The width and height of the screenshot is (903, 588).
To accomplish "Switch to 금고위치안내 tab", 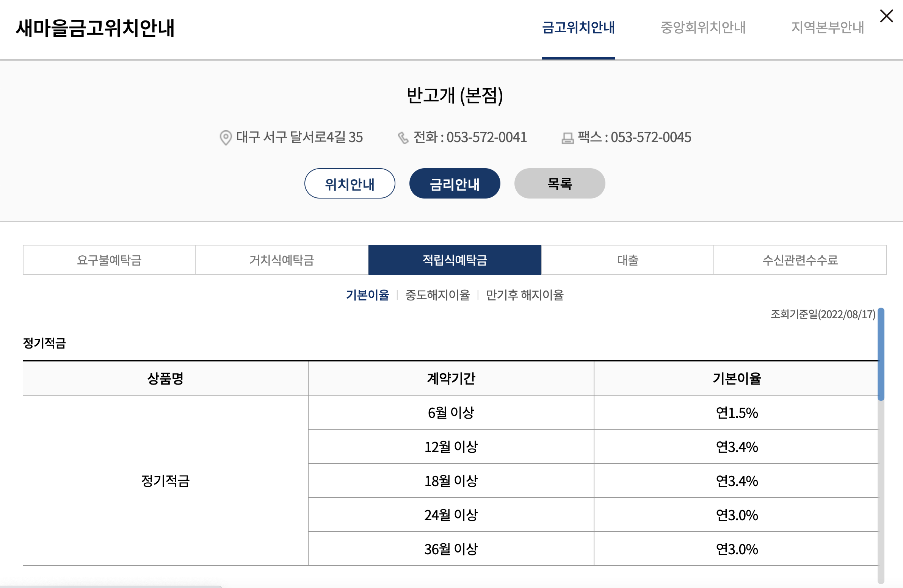I will [578, 28].
